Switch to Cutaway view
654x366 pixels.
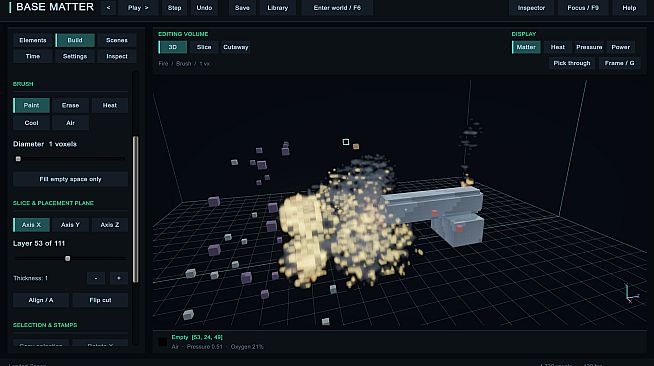click(x=236, y=47)
